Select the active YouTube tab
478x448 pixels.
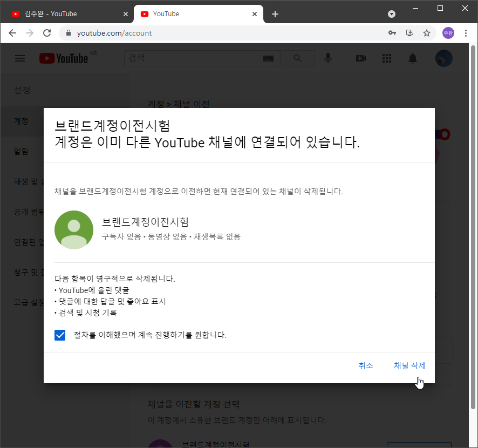(198, 14)
